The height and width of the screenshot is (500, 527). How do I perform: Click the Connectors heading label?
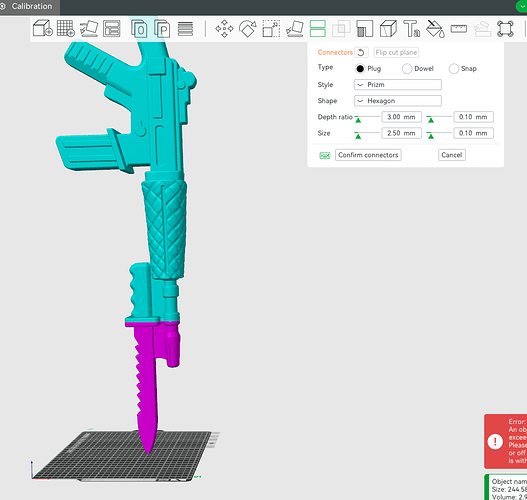pos(335,52)
